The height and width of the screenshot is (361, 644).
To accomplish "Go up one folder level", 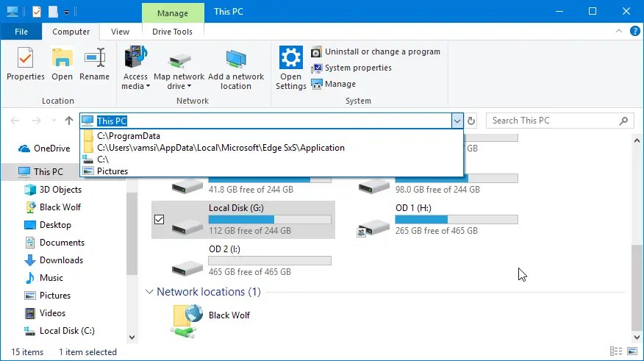I will point(69,121).
